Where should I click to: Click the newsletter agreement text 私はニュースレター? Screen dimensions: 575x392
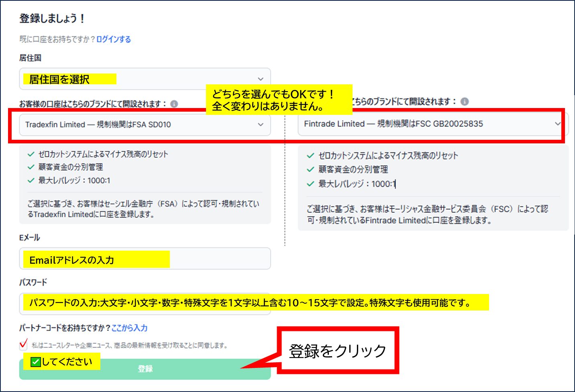(130, 345)
